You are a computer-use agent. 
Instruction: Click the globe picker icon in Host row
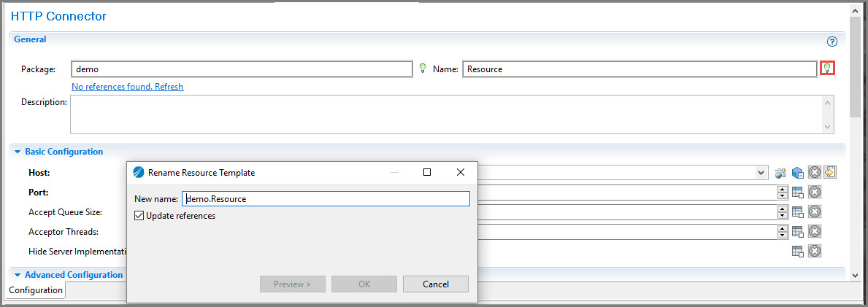[781, 173]
